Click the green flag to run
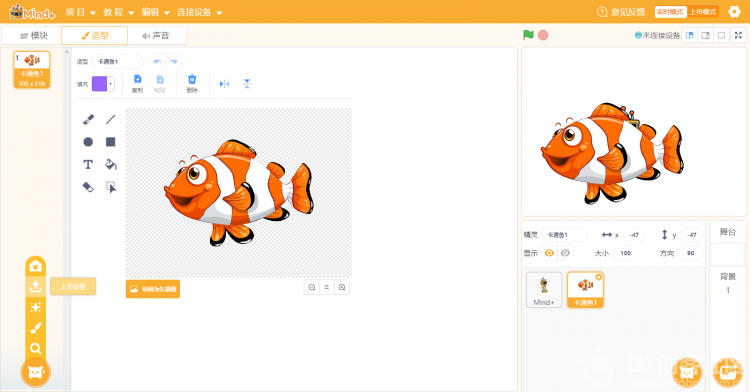 click(x=528, y=35)
